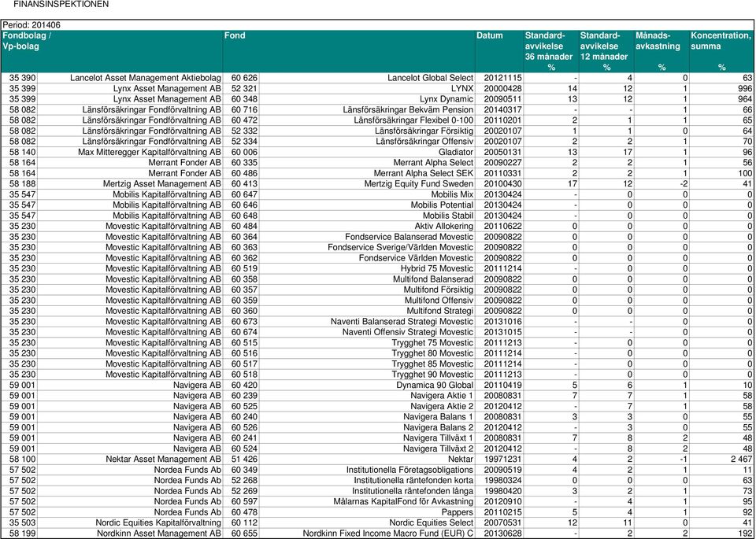The width and height of the screenshot is (756, 539).
Task: Click the Fond column header
Action: tap(349, 51)
